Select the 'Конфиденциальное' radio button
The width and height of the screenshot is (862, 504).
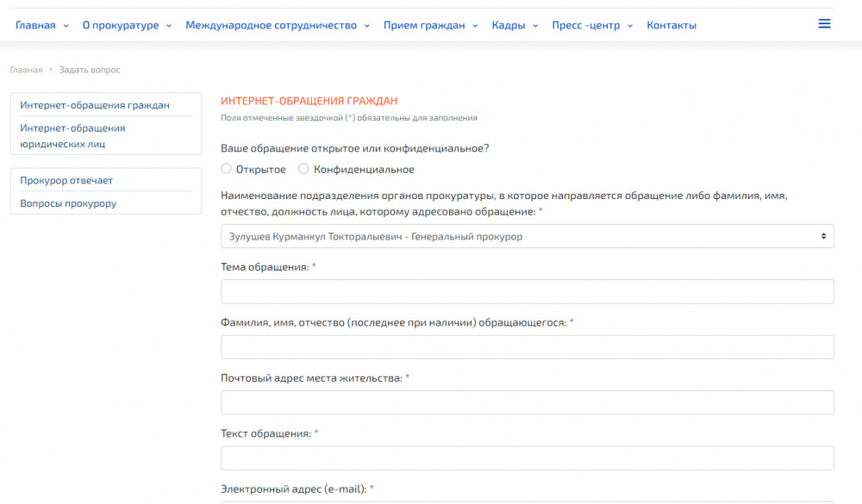[303, 169]
